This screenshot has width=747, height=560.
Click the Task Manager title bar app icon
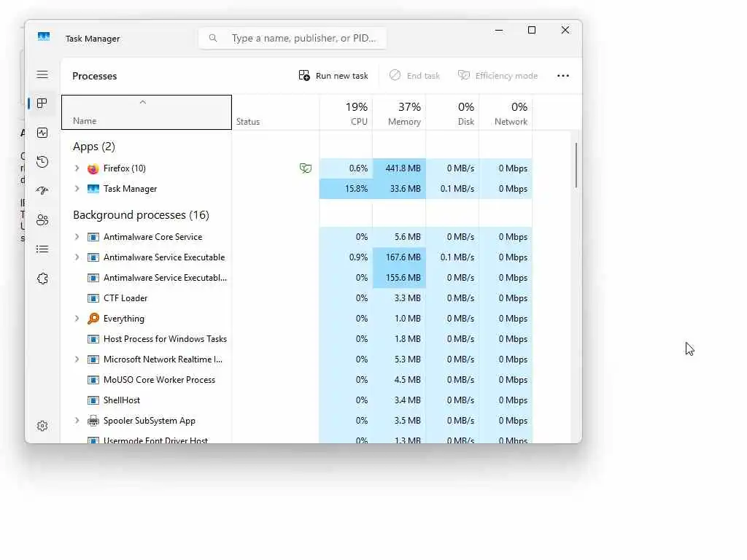point(44,37)
